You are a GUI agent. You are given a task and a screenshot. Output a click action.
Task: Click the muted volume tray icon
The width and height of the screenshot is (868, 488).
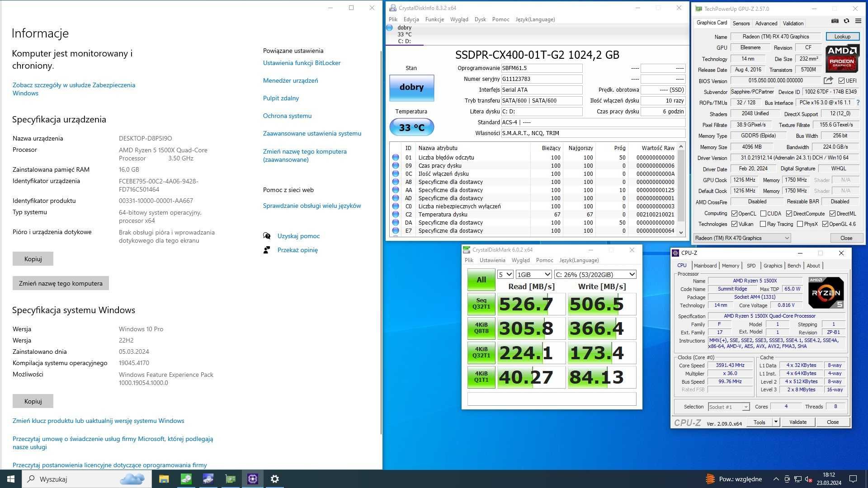click(x=808, y=479)
